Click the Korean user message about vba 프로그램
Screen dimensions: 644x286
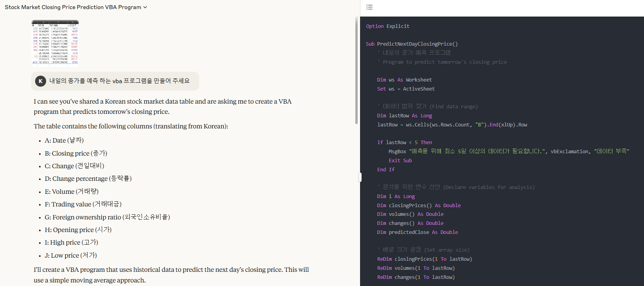tap(119, 81)
